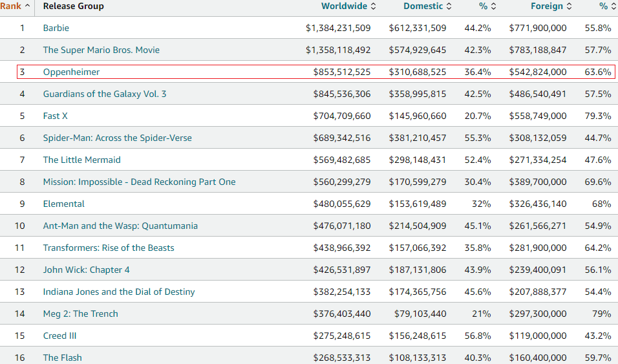Open Guardians of the Galaxy Vol. 3
Image resolution: width=618 pixels, height=364 pixels.
[105, 94]
